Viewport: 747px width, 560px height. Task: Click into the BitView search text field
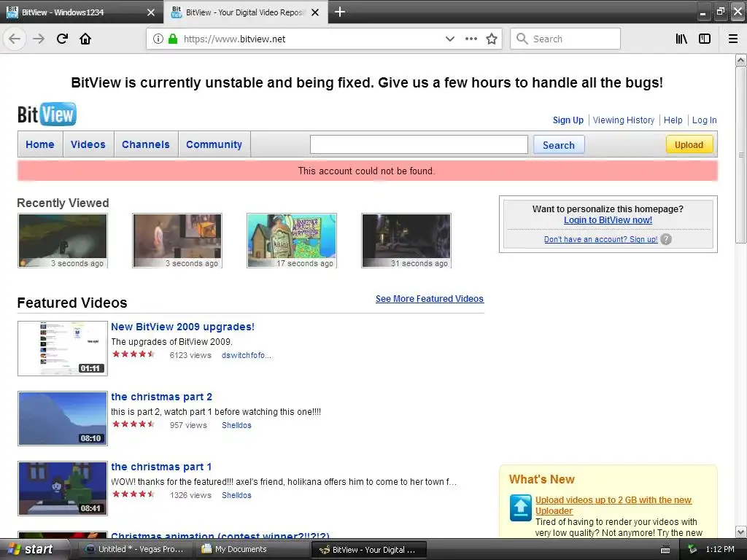point(419,144)
